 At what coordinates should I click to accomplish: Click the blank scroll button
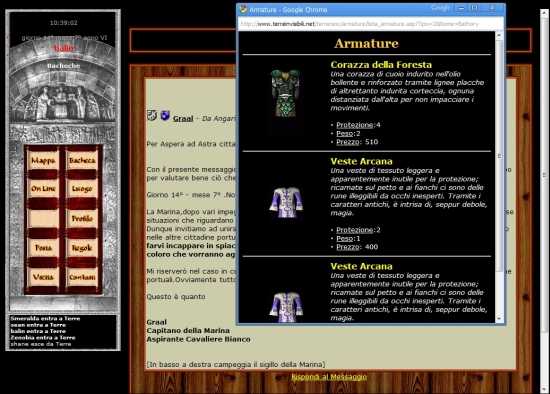click(x=43, y=219)
